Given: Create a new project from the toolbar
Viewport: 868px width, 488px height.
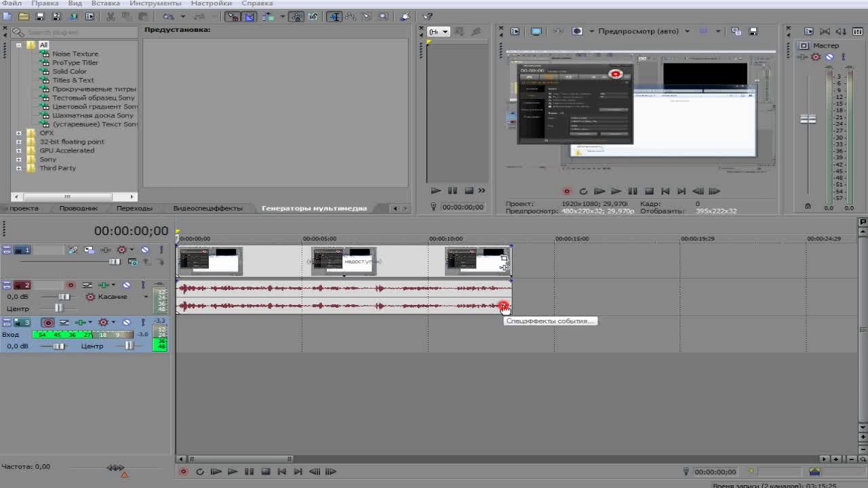Looking at the screenshot, I should click(7, 16).
